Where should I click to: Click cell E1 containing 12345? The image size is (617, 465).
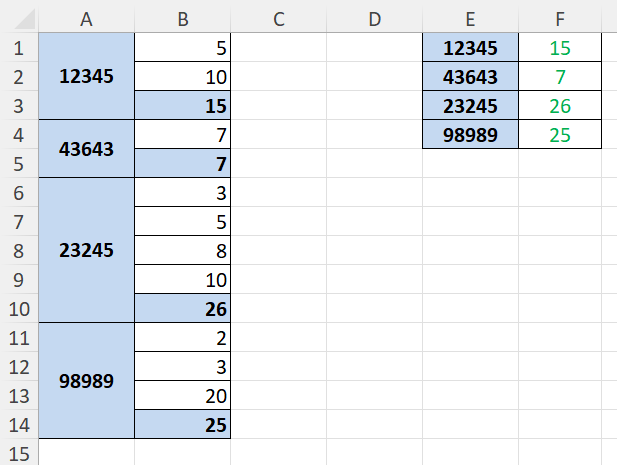point(471,47)
